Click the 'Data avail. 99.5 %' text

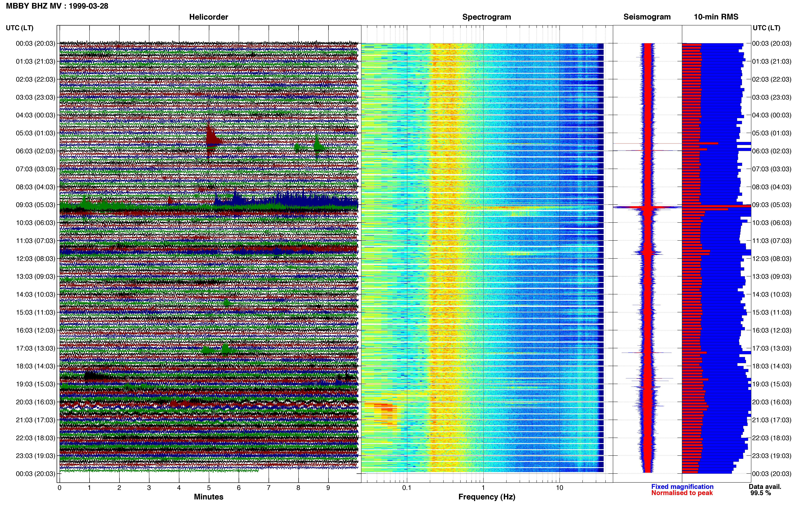click(765, 490)
